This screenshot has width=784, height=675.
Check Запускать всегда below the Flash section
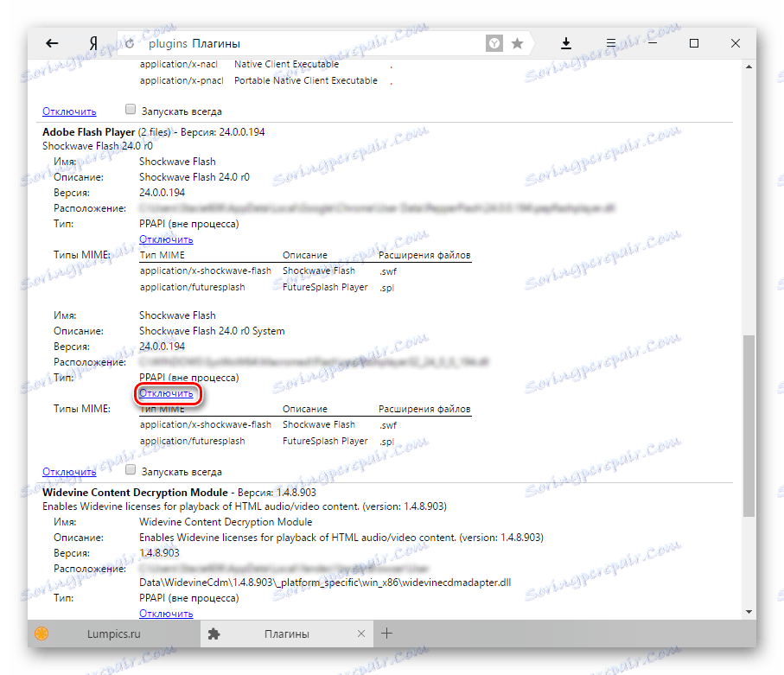pos(131,471)
